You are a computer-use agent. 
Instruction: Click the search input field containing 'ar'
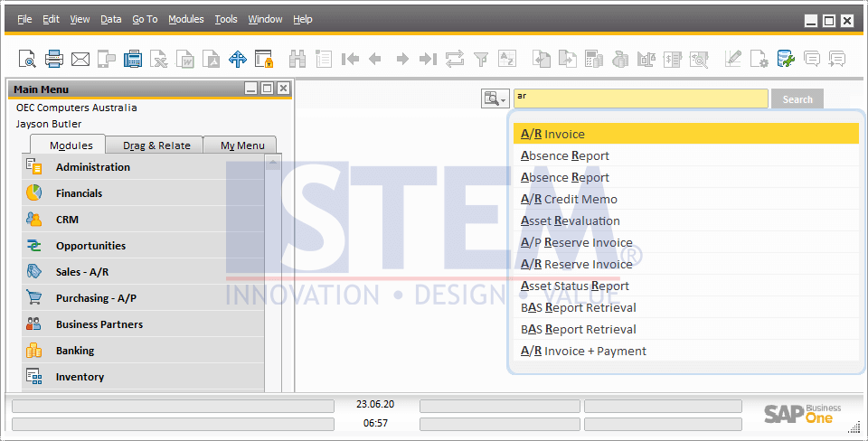click(640, 99)
